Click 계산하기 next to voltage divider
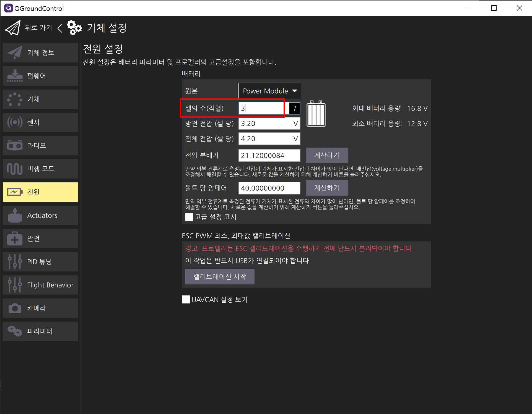Screen dimensions: 532x414 point(326,155)
